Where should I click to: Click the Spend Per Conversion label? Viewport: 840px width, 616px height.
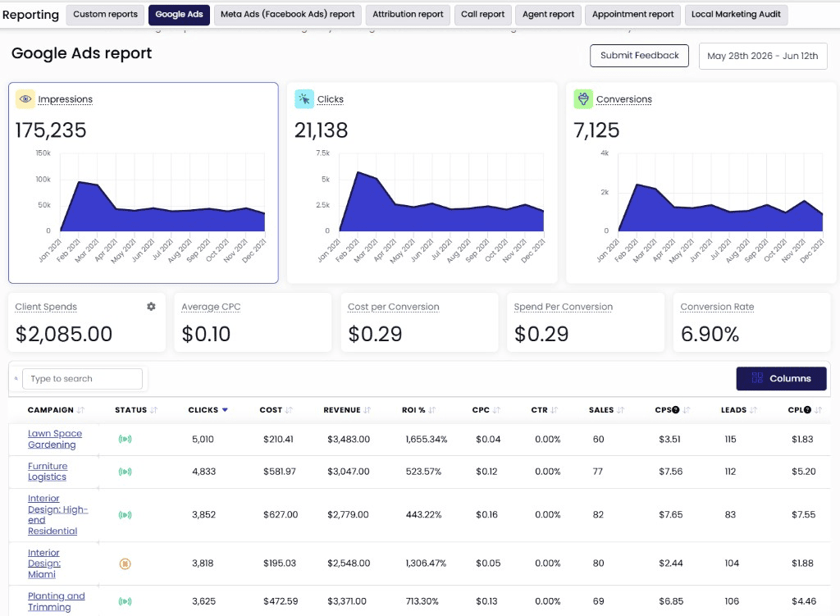(x=563, y=307)
